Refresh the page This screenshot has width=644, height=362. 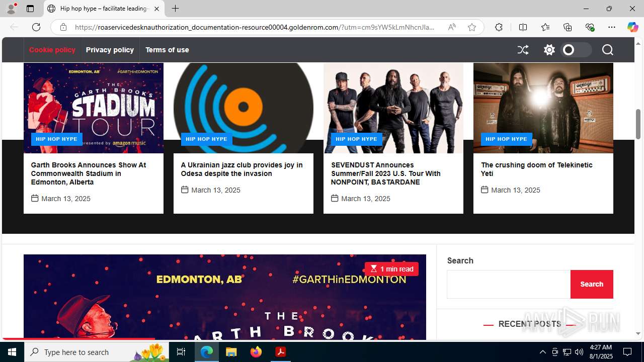pyautogui.click(x=36, y=27)
